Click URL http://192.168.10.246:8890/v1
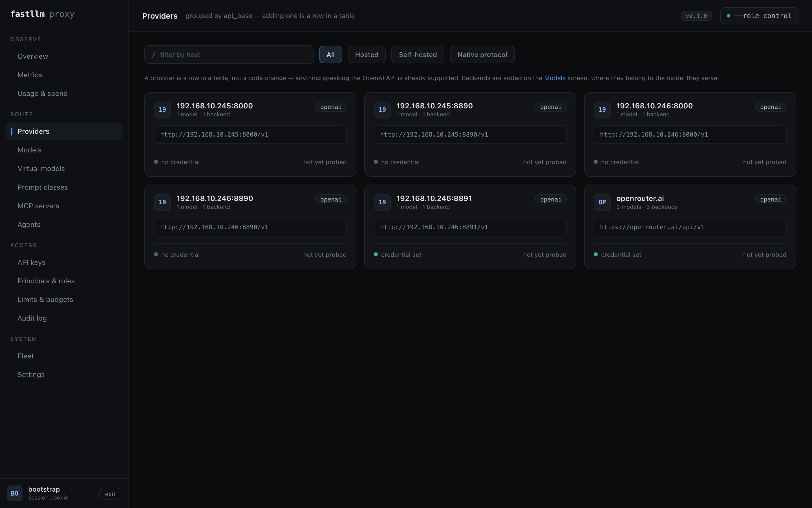 [250, 227]
